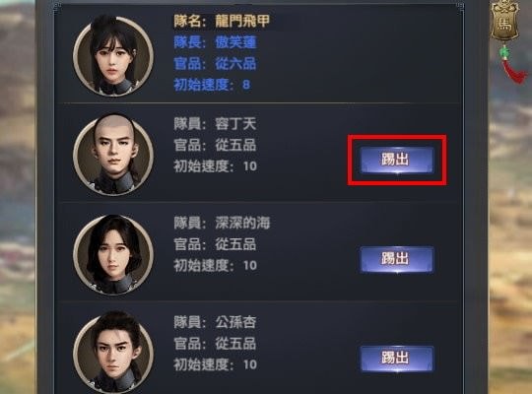The height and width of the screenshot is (394, 532).
Task: Click the red tassel under the 馬 badge
Action: coord(512,66)
